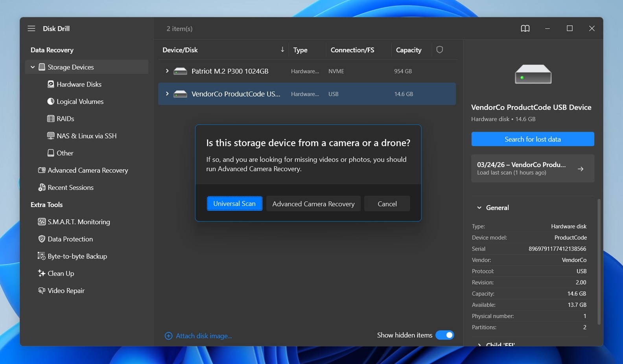This screenshot has height=364, width=623.
Task: Click the Storage Devices drive icon
Action: coord(42,67)
